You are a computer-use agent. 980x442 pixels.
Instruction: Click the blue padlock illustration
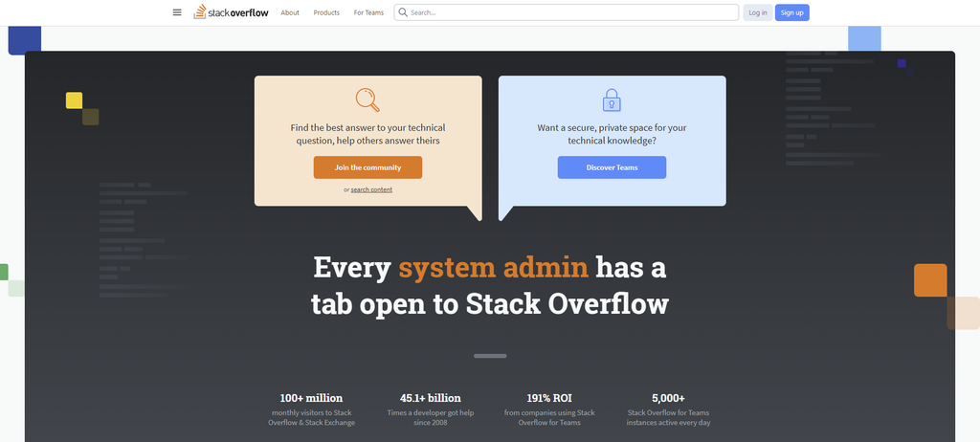click(x=612, y=99)
